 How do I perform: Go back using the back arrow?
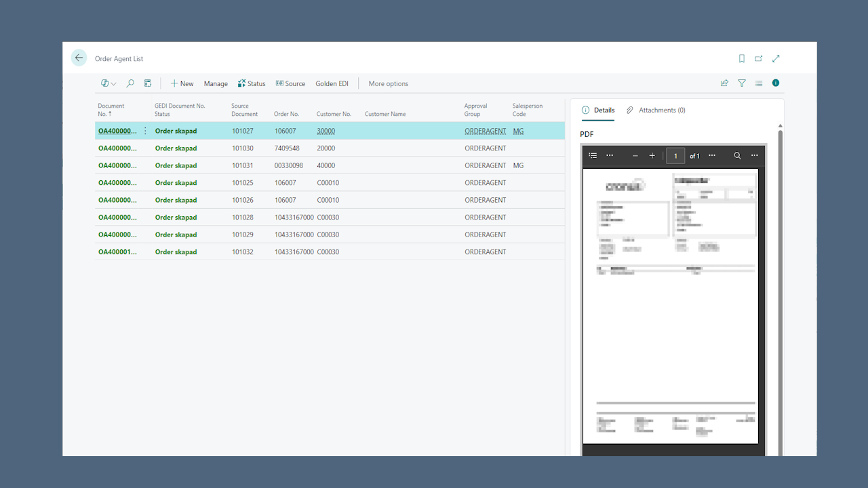point(79,58)
